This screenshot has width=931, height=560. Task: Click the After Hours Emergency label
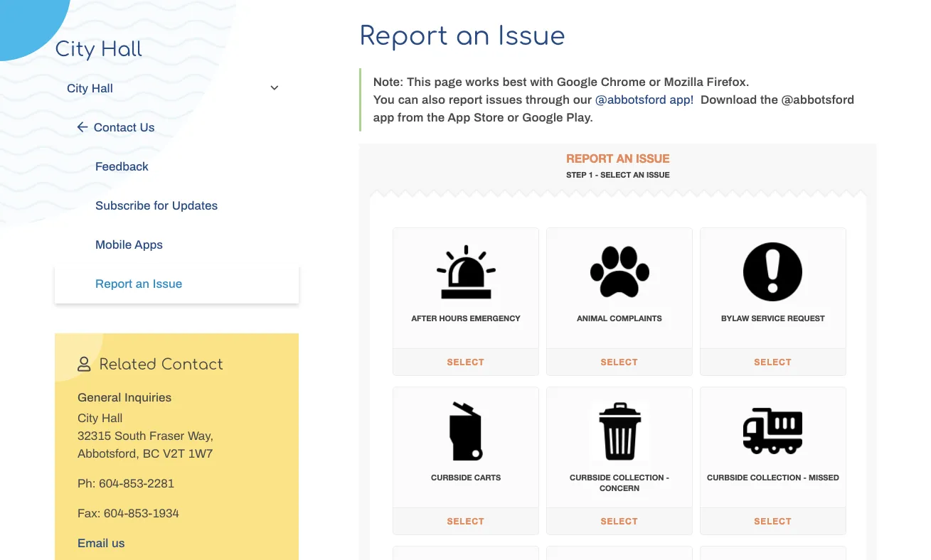point(466,318)
